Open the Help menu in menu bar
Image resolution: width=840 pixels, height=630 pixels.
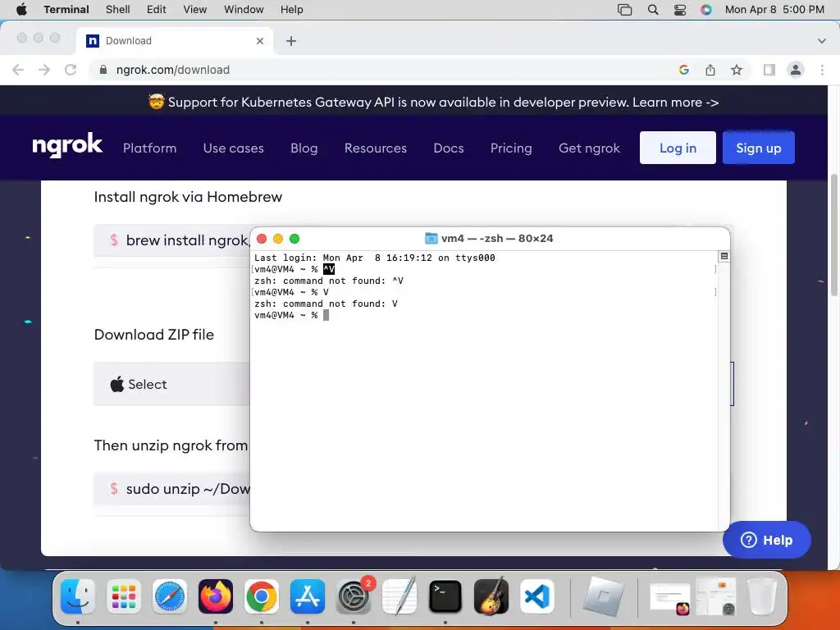tap(292, 10)
